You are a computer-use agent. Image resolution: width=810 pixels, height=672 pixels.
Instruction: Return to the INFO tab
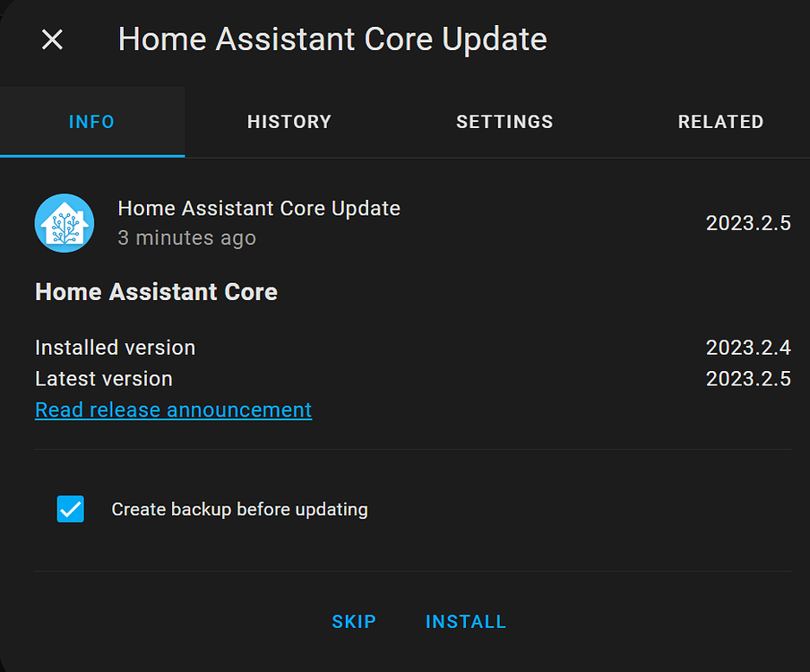91,122
